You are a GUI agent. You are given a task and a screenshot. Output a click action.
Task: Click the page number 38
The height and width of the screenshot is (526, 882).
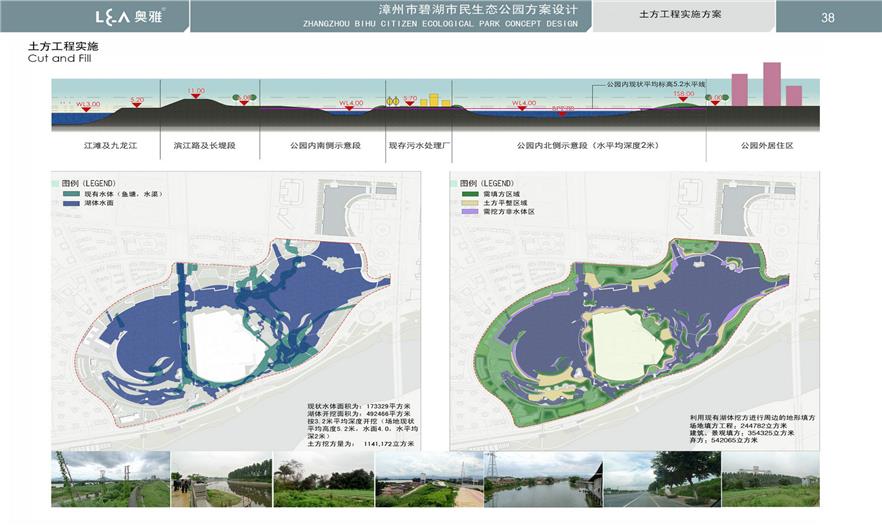click(x=827, y=17)
